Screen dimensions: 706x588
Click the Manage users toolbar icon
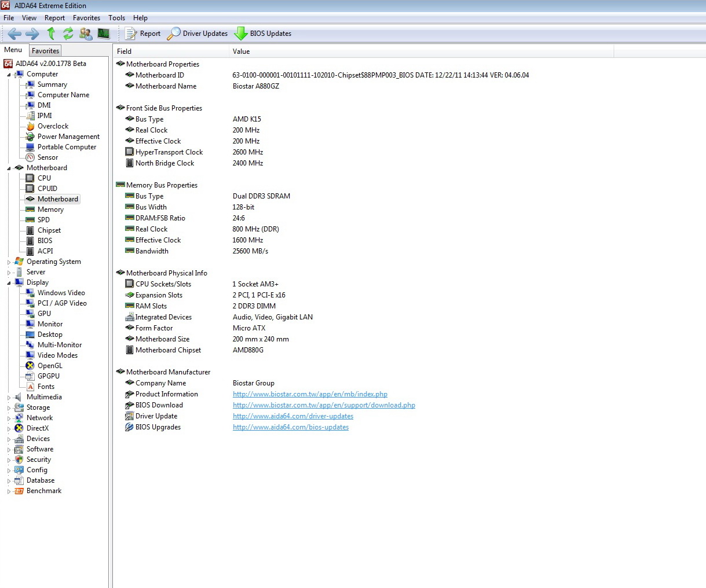pos(86,34)
